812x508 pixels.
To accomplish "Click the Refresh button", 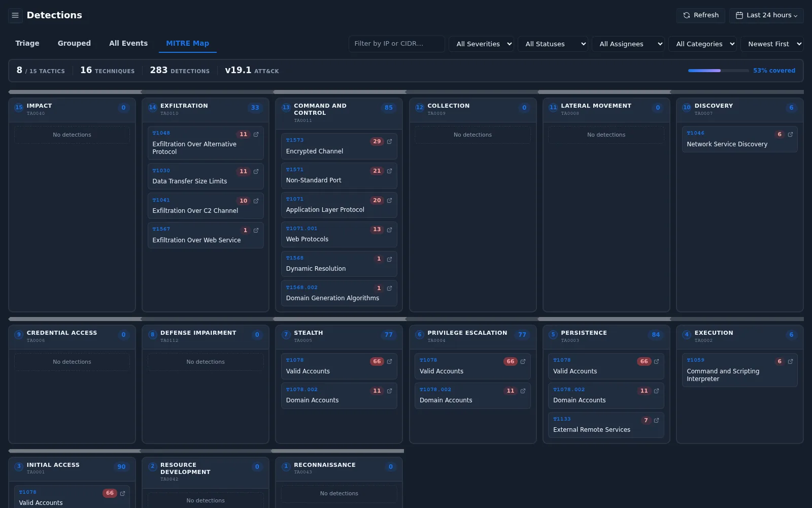I will [701, 15].
